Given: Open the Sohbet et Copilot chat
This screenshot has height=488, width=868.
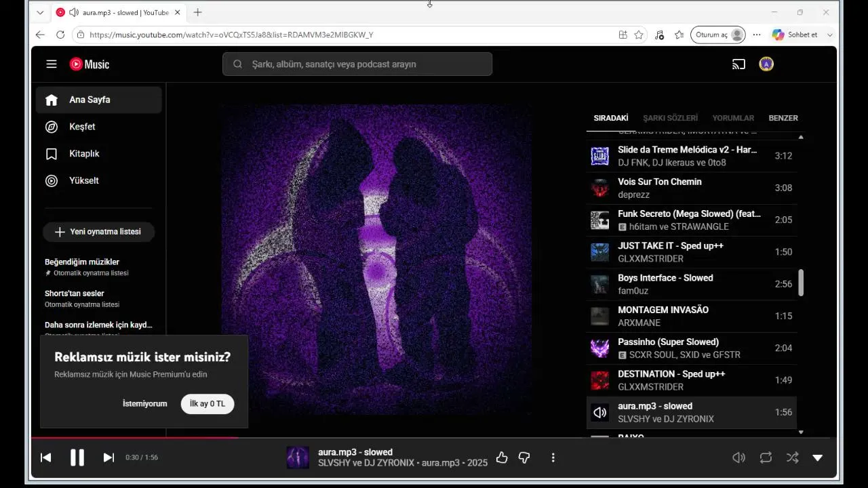Looking at the screenshot, I should pyautogui.click(x=795, y=35).
